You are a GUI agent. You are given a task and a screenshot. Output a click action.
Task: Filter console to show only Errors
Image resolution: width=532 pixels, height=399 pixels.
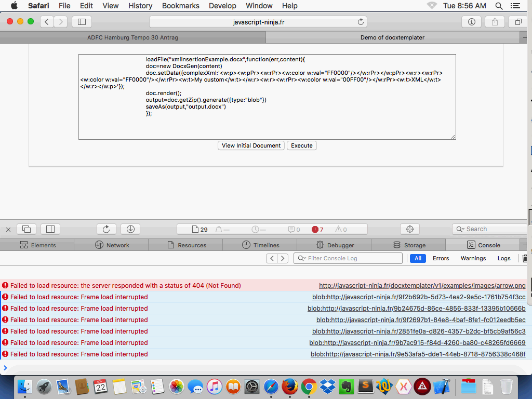click(x=441, y=258)
